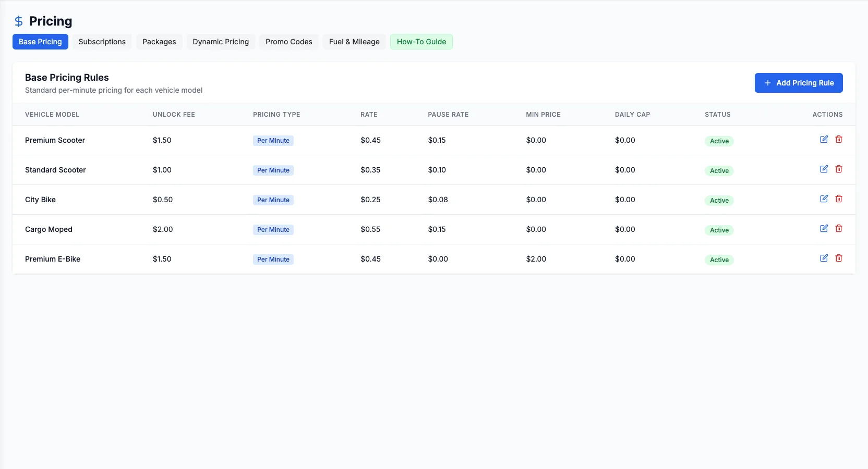Image resolution: width=868 pixels, height=469 pixels.
Task: Click Active status of Standard Scooter
Action: pos(719,171)
